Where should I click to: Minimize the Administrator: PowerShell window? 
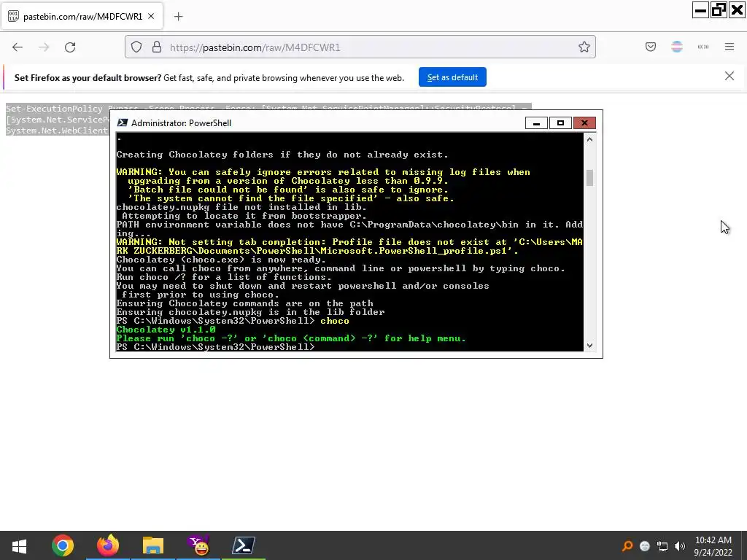536,123
